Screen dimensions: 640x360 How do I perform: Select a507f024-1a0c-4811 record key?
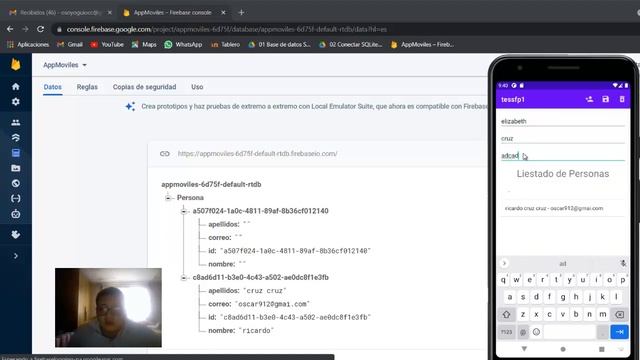tap(260, 211)
